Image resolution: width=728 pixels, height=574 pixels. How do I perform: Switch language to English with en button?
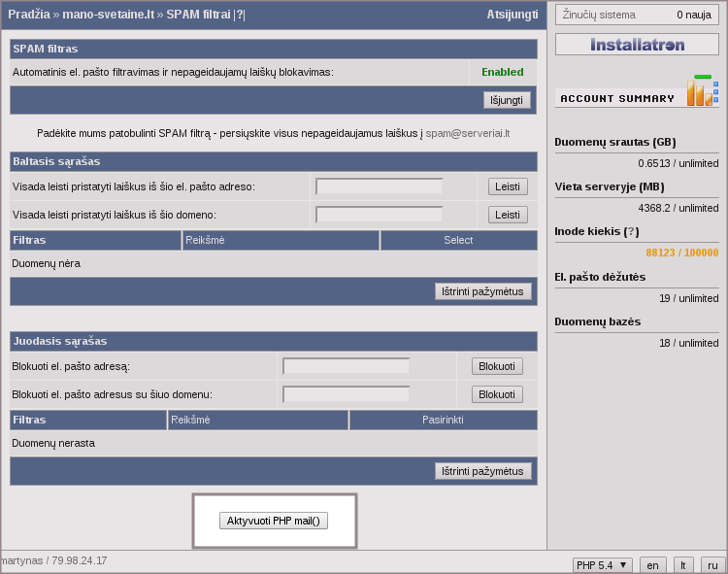tap(653, 565)
